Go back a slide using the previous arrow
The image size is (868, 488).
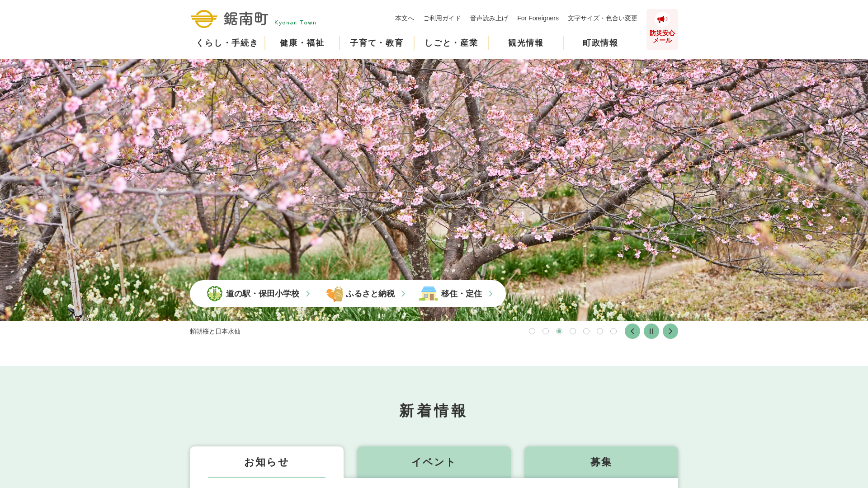632,331
